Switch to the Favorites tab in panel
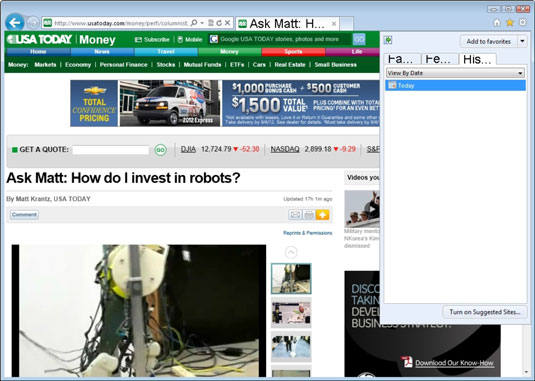The width and height of the screenshot is (535, 381). [402, 59]
